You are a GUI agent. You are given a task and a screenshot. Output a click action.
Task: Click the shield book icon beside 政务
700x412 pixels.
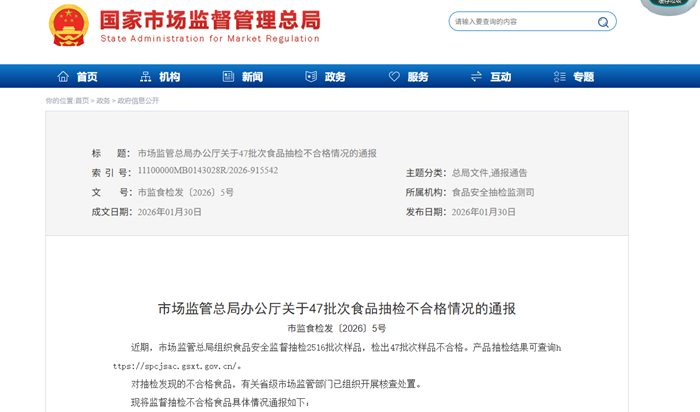pos(311,77)
